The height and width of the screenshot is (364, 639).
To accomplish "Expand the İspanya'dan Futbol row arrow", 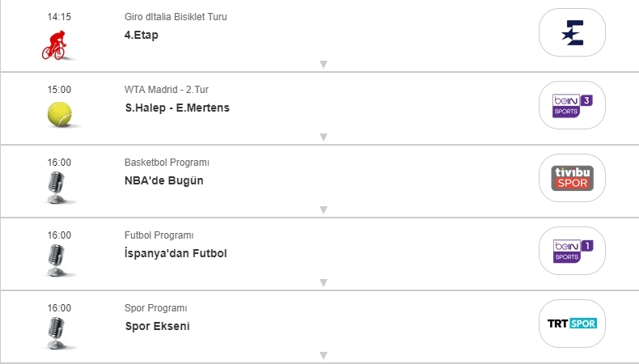I will [323, 282].
